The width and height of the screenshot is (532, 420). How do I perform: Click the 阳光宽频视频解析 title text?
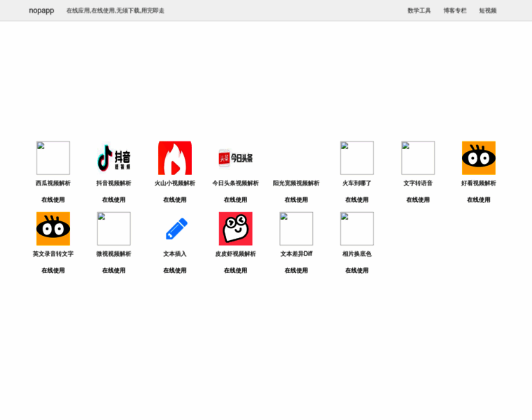click(x=296, y=183)
